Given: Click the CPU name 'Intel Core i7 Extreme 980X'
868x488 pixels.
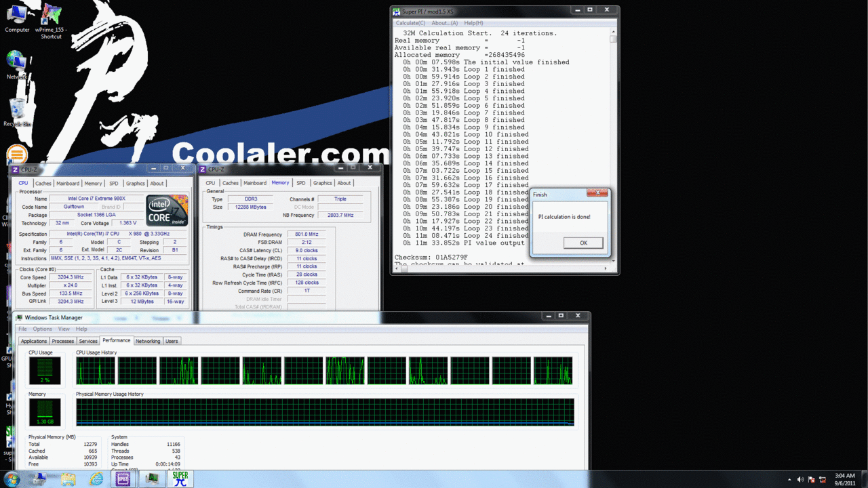Looking at the screenshot, I should (x=96, y=199).
